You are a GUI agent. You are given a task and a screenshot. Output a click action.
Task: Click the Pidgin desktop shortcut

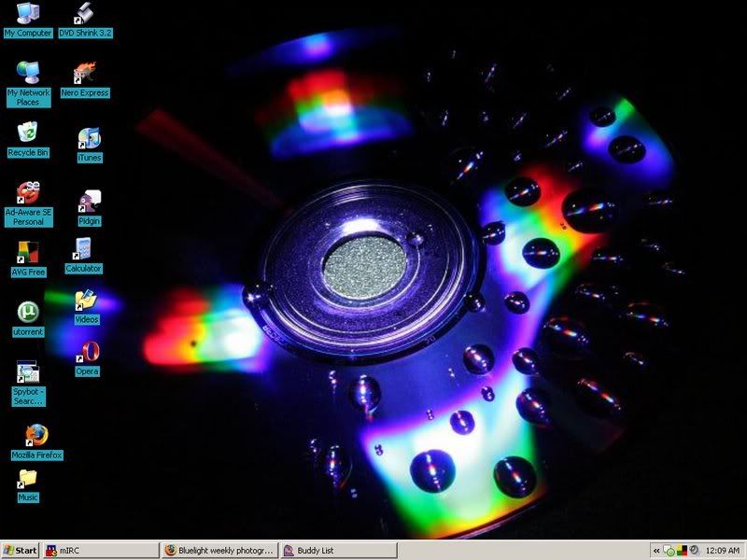(90, 208)
